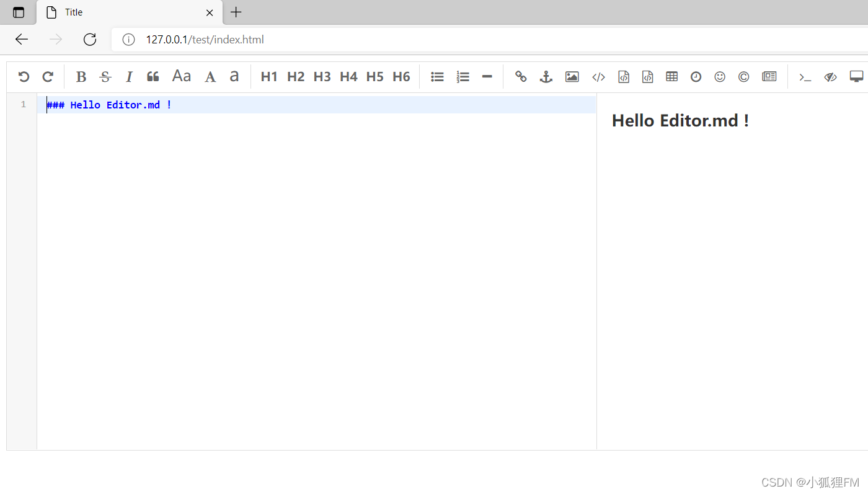Apply italic formatting

(x=129, y=77)
